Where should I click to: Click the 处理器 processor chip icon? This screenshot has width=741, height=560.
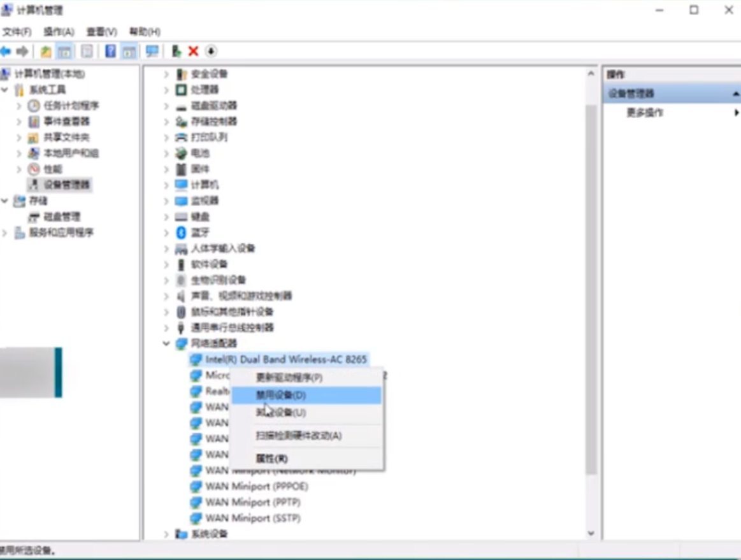click(x=181, y=90)
